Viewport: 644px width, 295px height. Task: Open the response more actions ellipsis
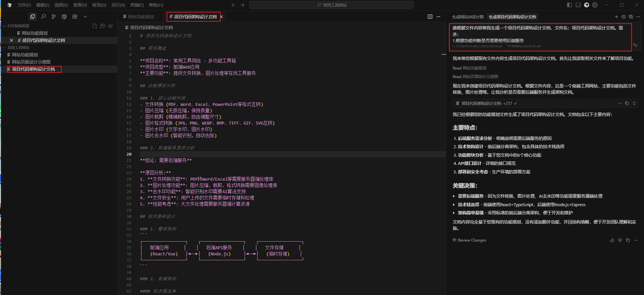pyautogui.click(x=636, y=240)
